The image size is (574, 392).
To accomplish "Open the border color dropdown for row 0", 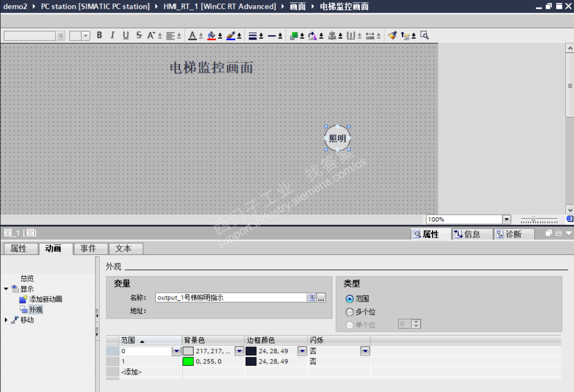I will [x=302, y=351].
